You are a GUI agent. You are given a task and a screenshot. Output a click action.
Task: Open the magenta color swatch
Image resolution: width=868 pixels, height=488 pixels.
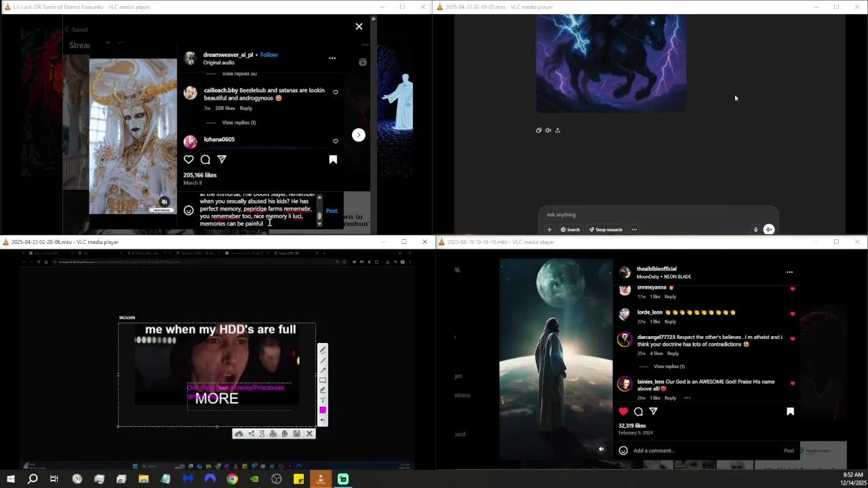pyautogui.click(x=323, y=410)
